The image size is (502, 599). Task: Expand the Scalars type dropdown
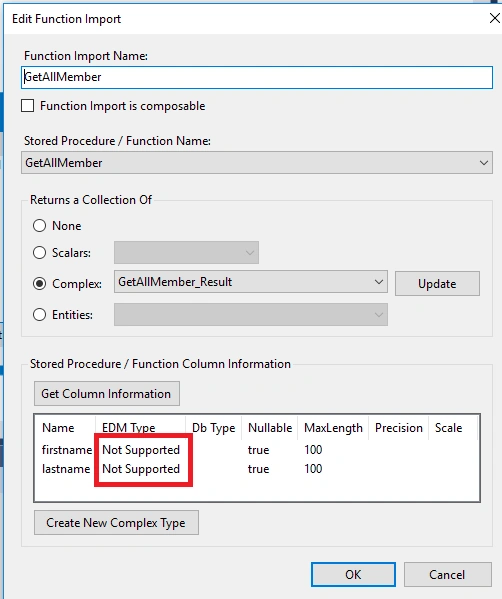tap(186, 253)
